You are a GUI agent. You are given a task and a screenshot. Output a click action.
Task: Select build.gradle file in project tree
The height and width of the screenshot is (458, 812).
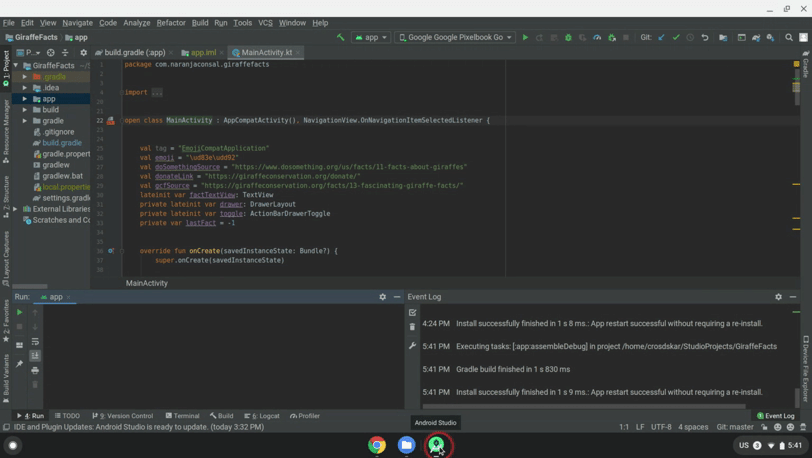coord(61,143)
